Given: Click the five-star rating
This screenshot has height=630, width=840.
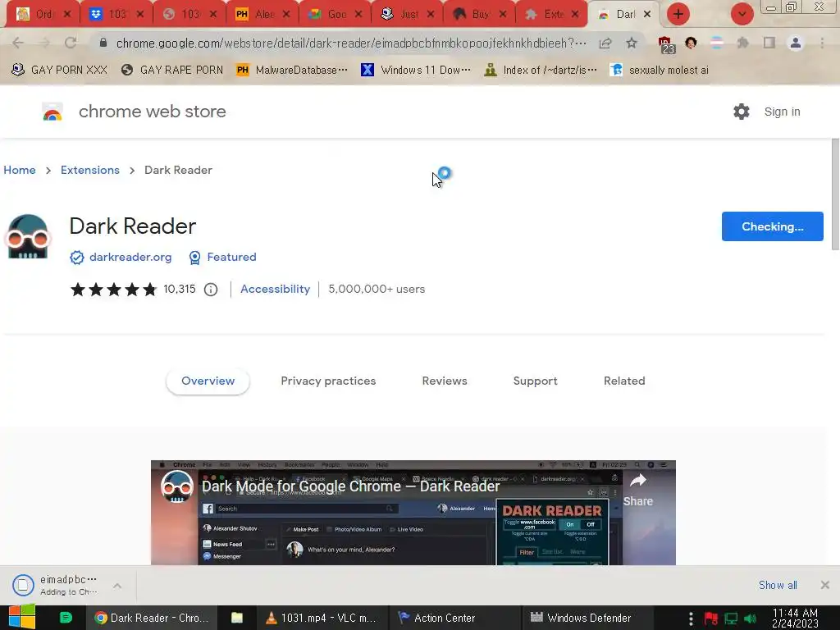Looking at the screenshot, I should pyautogui.click(x=113, y=290).
